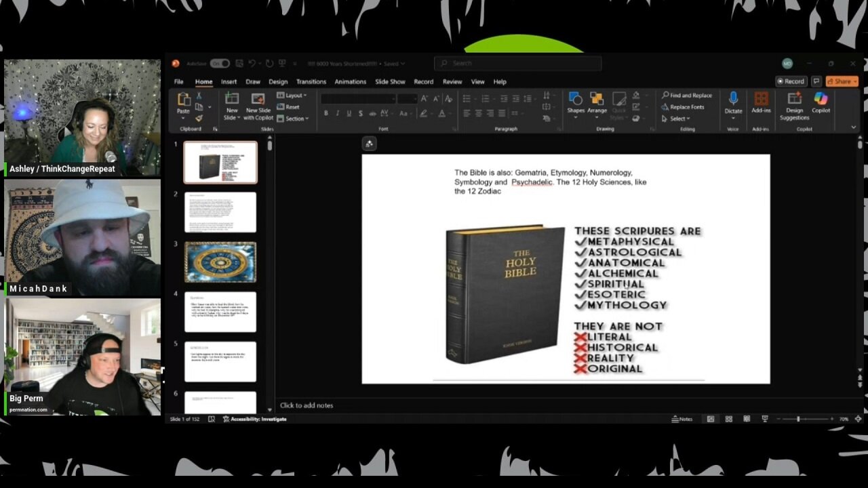The image size is (868, 488).
Task: Click the zoom slider in status bar
Action: pyautogui.click(x=806, y=420)
